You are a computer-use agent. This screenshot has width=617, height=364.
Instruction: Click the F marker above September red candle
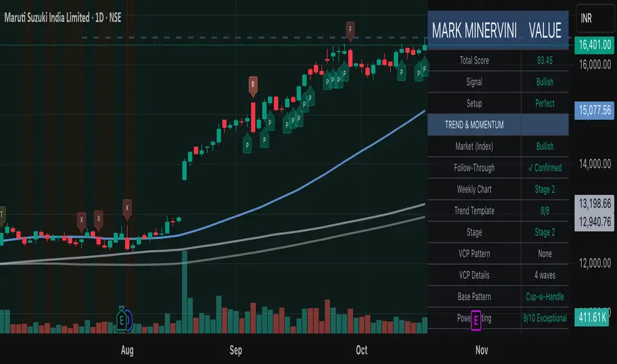(253, 86)
